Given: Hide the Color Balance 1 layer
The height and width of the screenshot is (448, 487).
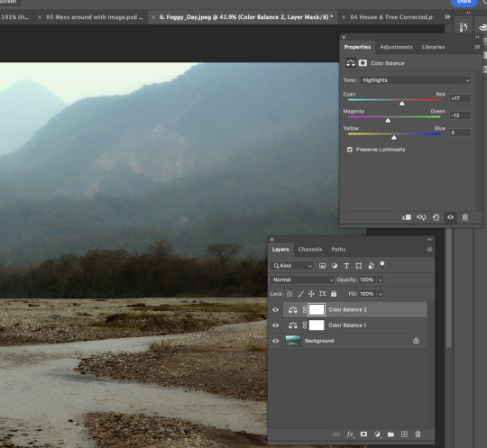Looking at the screenshot, I should [275, 325].
